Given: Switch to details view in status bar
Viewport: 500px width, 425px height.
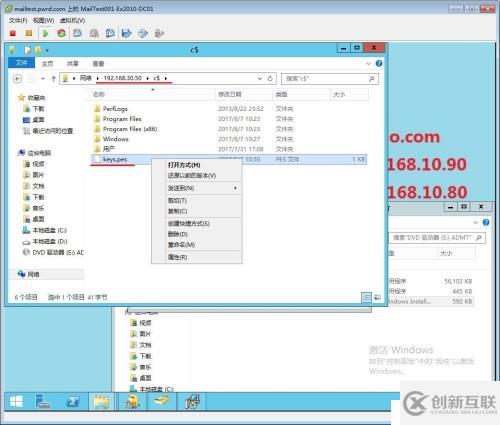Looking at the screenshot, I should (366, 297).
